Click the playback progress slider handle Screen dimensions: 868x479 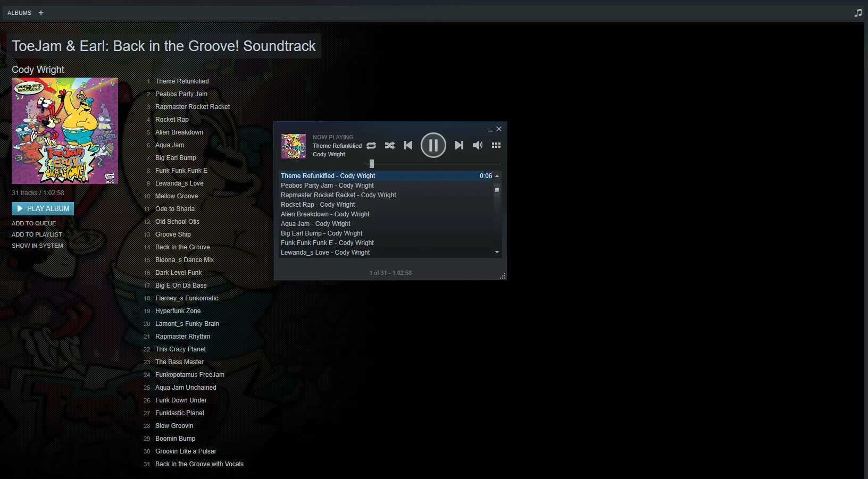tap(372, 164)
